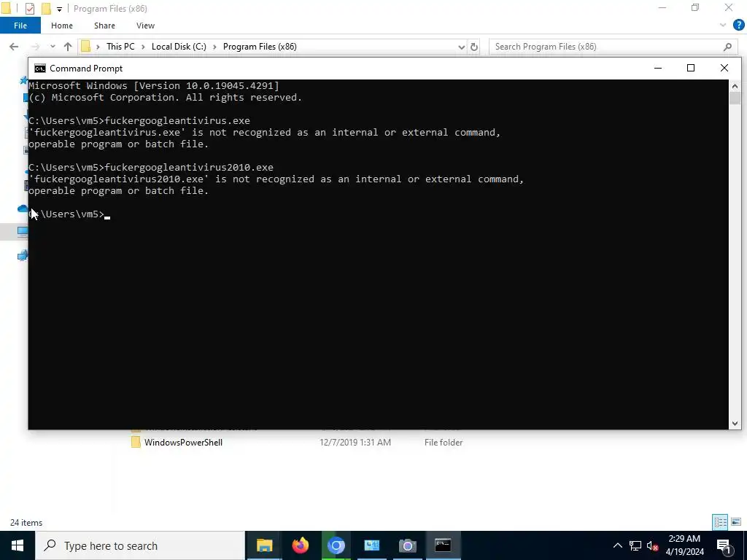This screenshot has width=747, height=560.
Task: Click the 'File folder' type cell
Action: 444,443
